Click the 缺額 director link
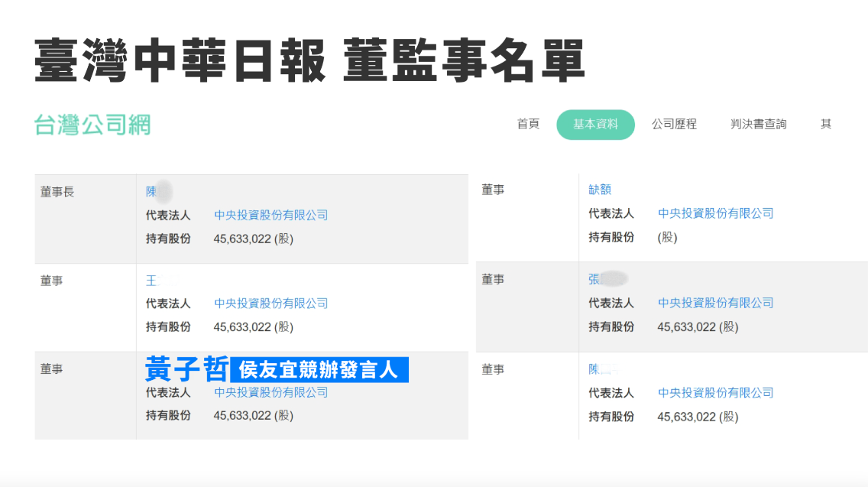868x487 pixels. 600,190
